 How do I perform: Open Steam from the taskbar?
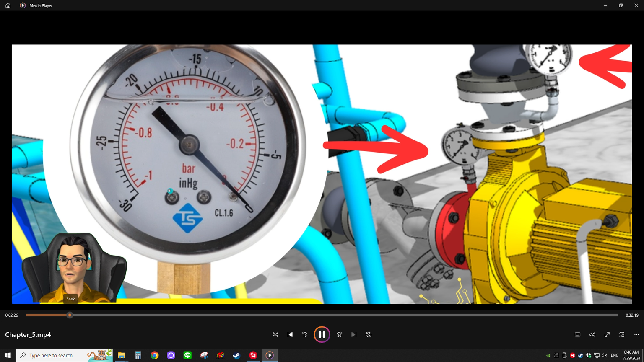pos(236,355)
